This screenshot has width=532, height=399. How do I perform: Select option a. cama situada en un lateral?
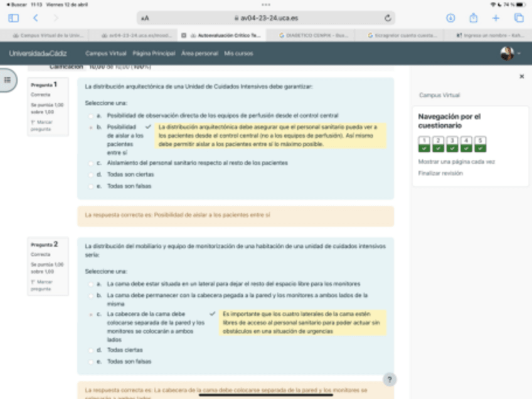[90, 284]
